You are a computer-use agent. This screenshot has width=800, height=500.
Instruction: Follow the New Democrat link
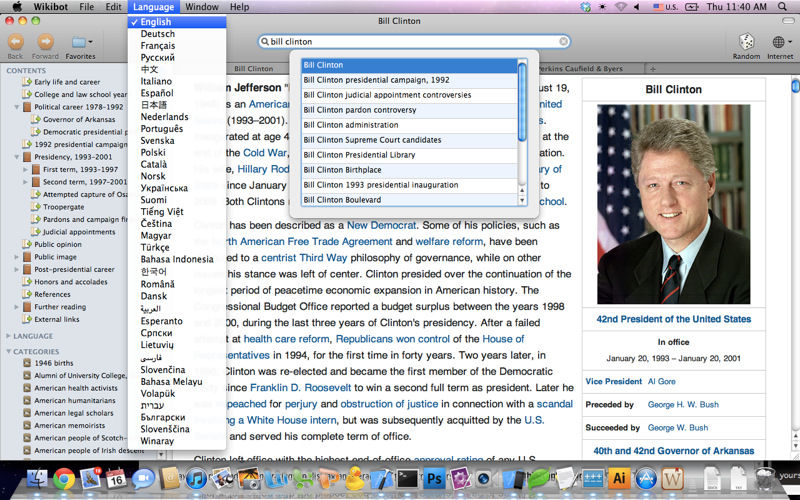[x=382, y=225]
